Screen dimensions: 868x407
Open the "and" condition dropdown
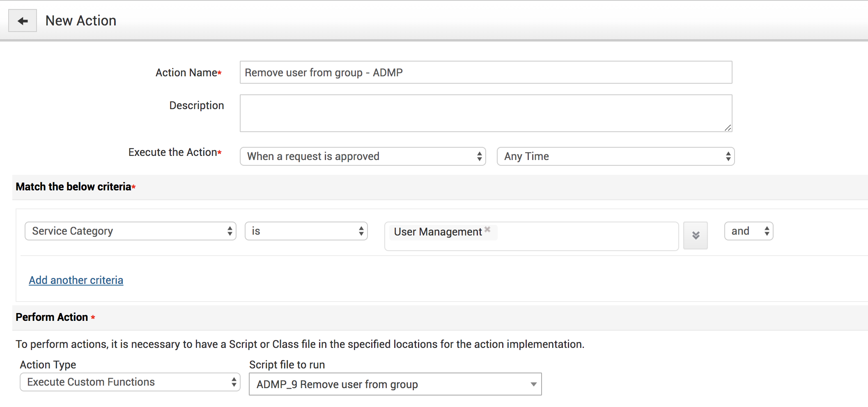tap(749, 231)
